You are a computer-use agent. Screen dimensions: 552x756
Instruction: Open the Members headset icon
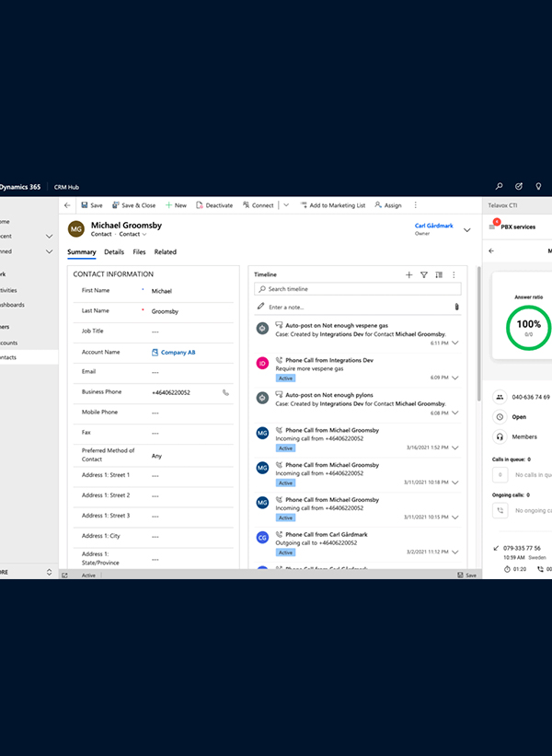click(500, 436)
